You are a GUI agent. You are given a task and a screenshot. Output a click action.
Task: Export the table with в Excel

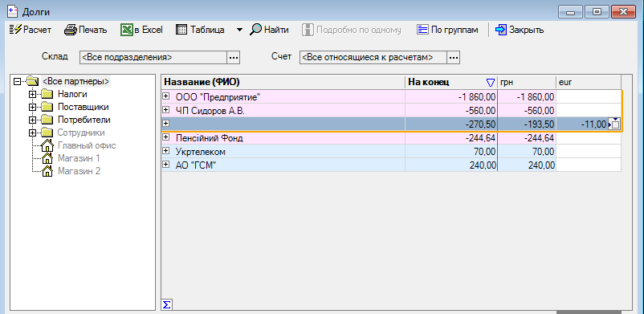141,30
